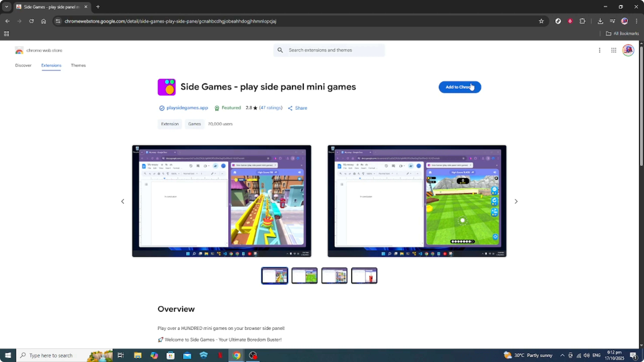644x362 pixels.
Task: Open the web store more options menu
Action: coord(600,50)
